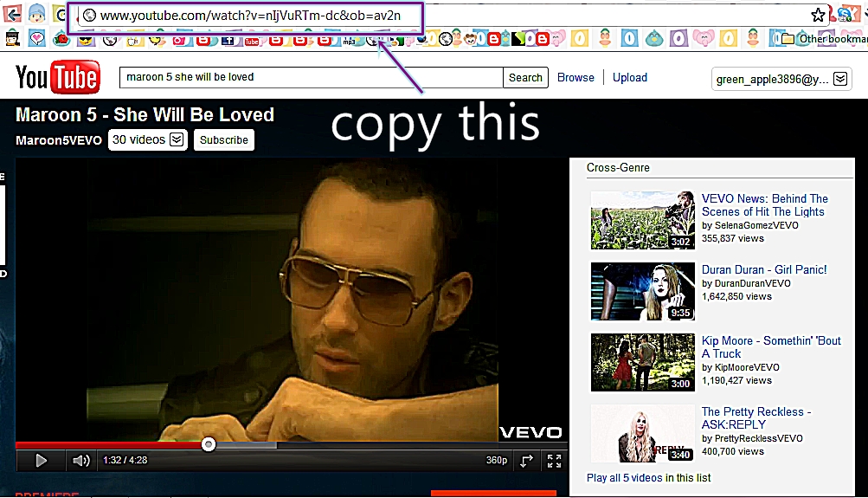This screenshot has height=498, width=868.
Task: Open the Browse link
Action: 575,78
